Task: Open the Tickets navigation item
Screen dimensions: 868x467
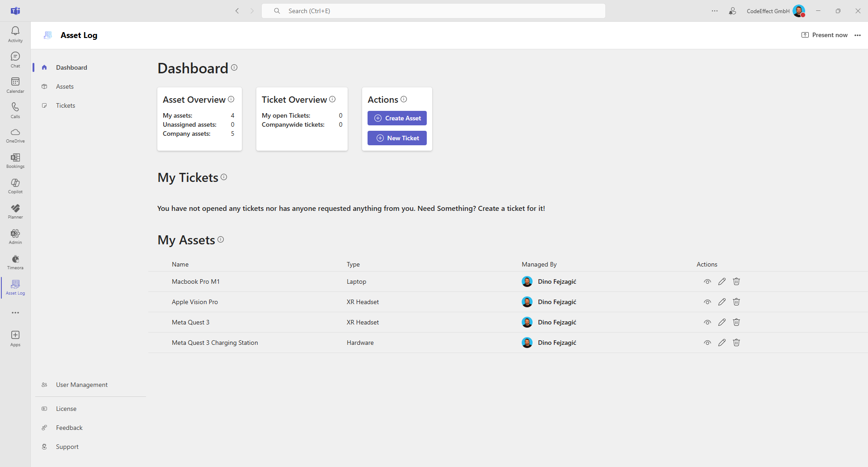Action: [x=66, y=105]
